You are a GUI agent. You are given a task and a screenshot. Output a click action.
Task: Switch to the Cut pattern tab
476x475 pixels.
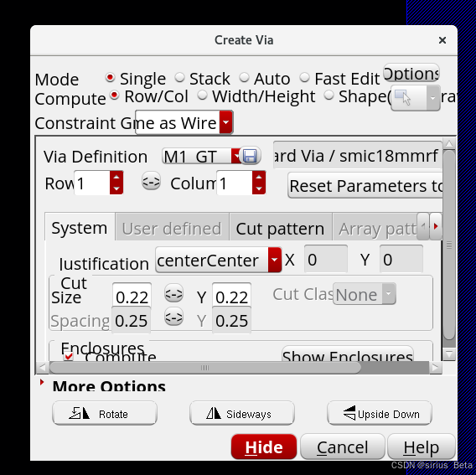280,228
